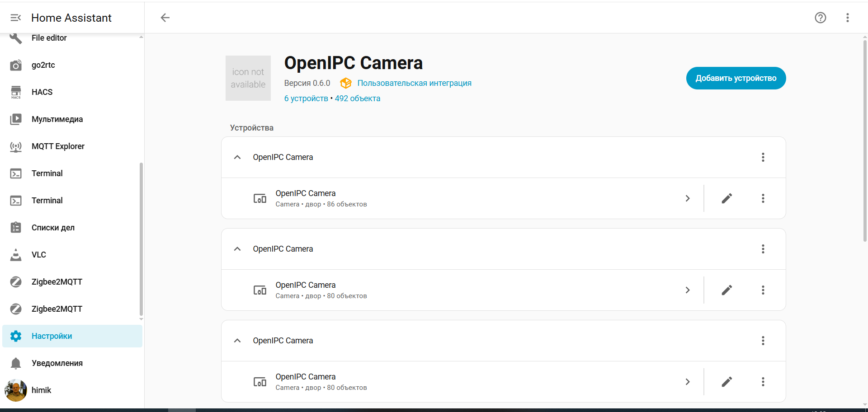Click the back arrow in header

165,18
